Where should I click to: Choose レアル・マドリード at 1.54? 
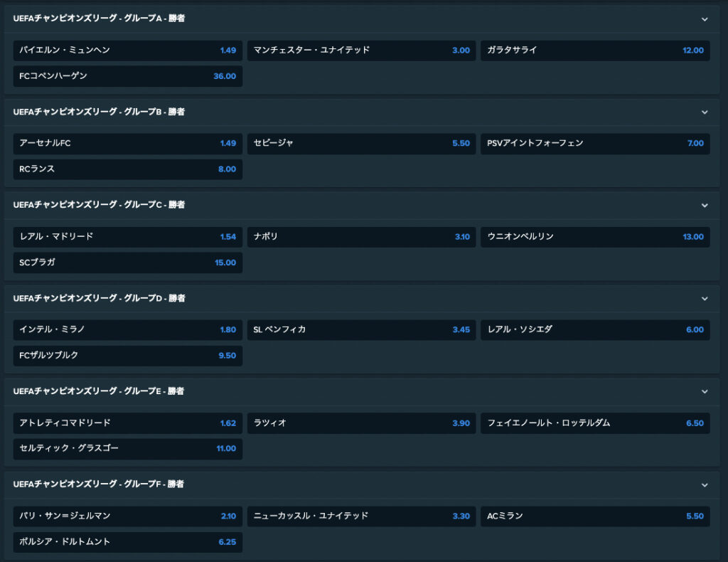(128, 237)
